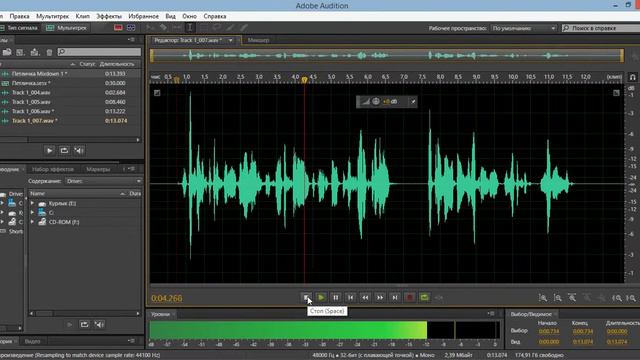Toggle skip selection next to the loop button
This screenshot has height=360, width=640.
(439, 298)
